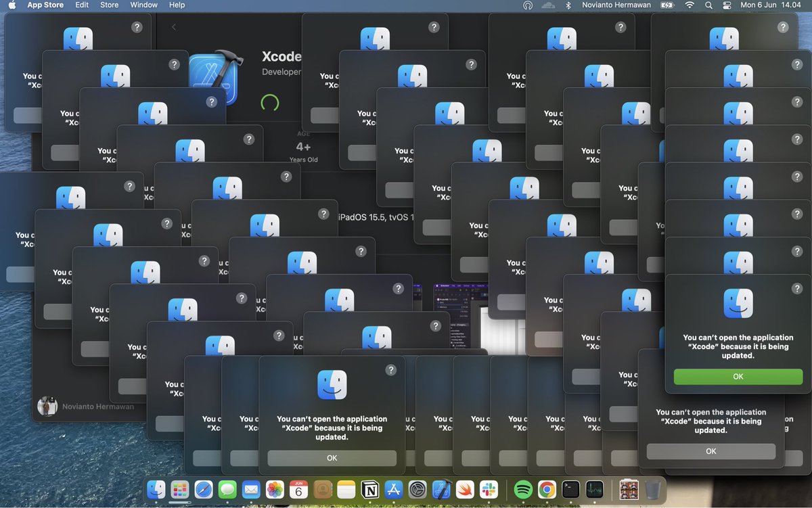Open Messages from the dock

click(227, 489)
